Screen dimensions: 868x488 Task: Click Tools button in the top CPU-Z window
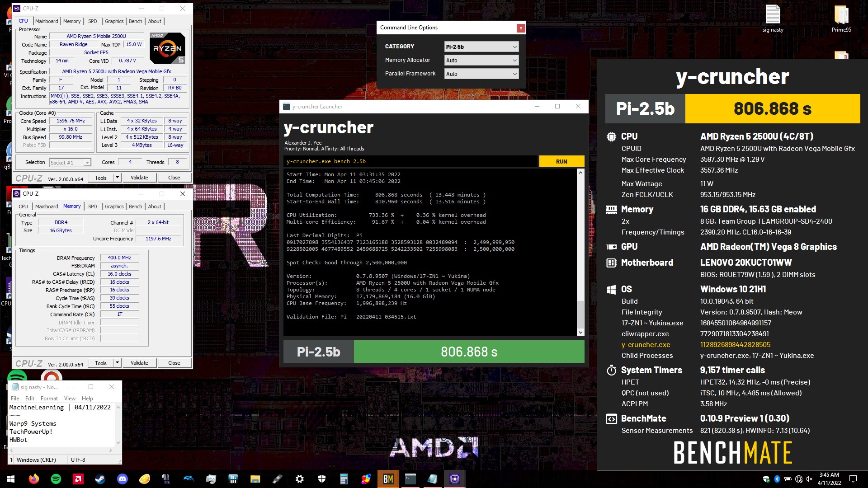(101, 178)
